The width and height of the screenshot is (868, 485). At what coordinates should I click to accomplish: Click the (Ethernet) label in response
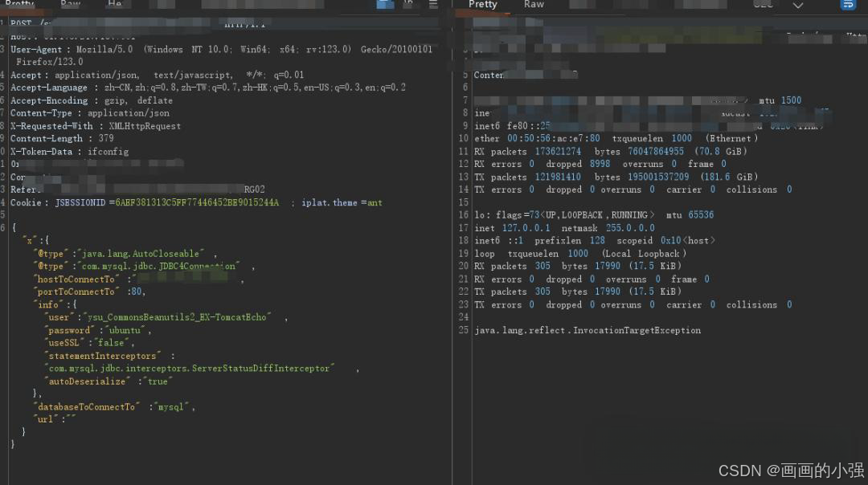[731, 138]
